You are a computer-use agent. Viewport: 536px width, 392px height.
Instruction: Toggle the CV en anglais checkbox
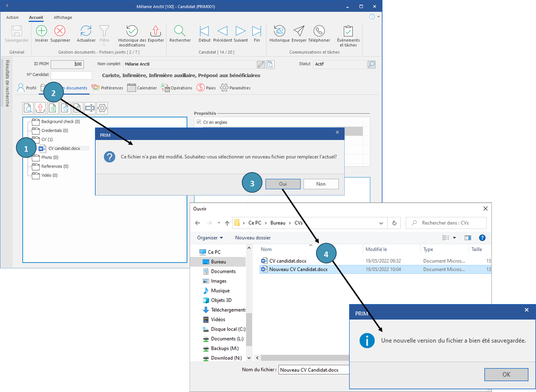coord(199,122)
